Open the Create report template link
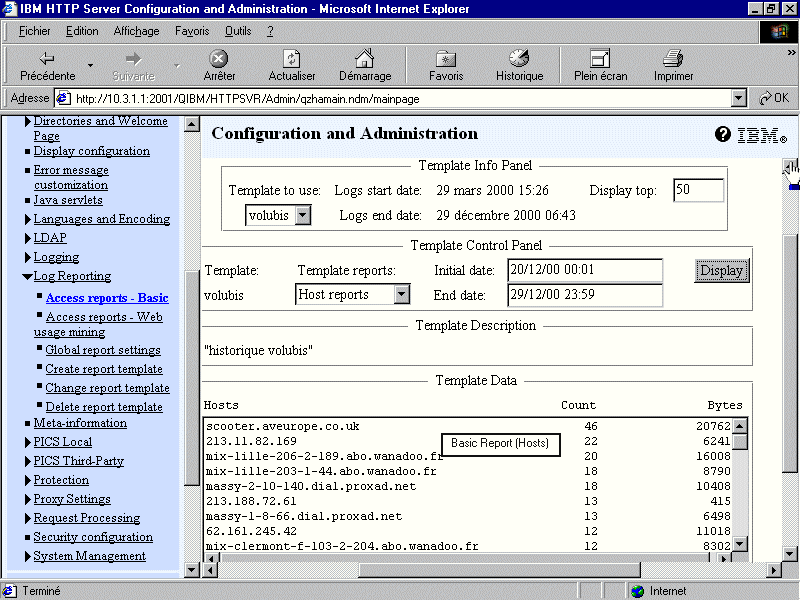The height and width of the screenshot is (600, 800). point(104,369)
